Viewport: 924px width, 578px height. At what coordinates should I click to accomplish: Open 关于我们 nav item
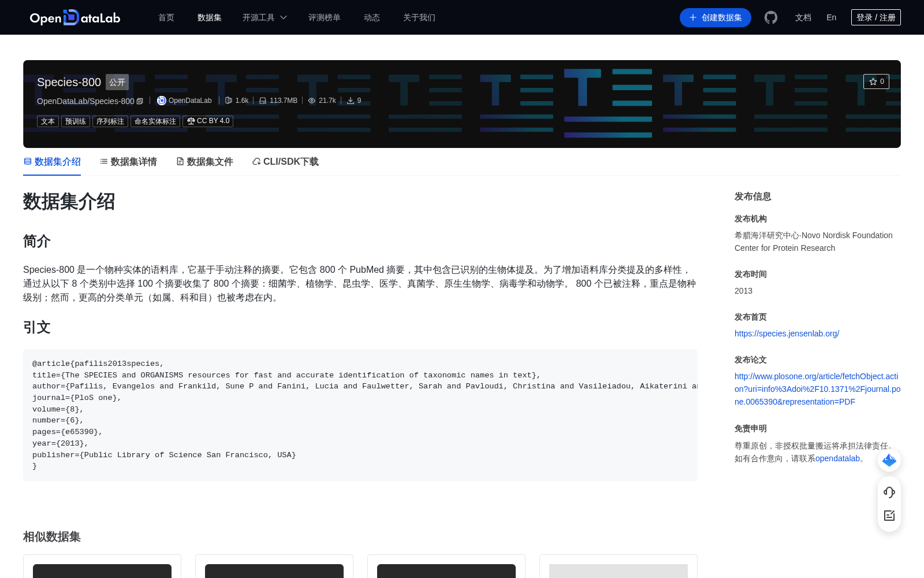point(419,17)
